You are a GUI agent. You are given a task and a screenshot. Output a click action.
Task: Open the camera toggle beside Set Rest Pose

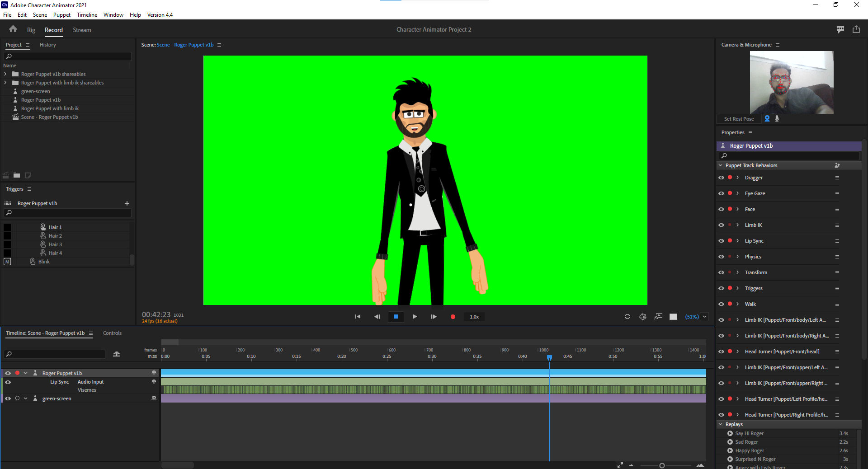[767, 118]
